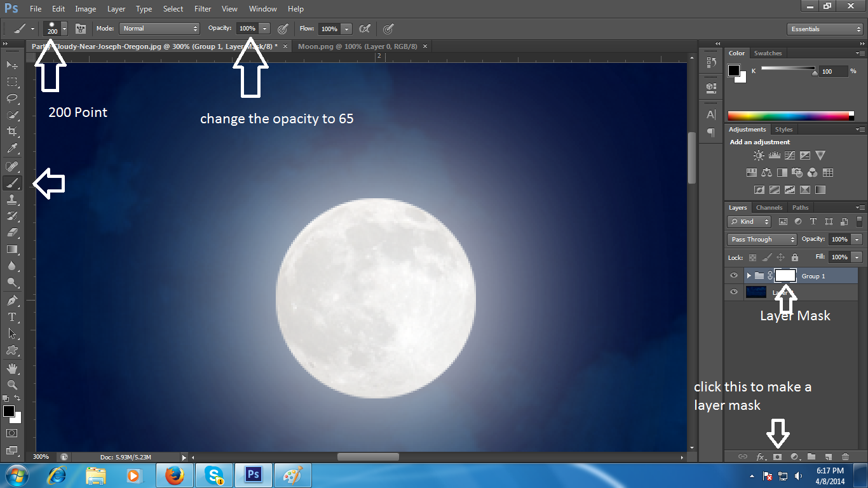The height and width of the screenshot is (488, 868).
Task: Select the Horizontal Type tool
Action: (11, 316)
